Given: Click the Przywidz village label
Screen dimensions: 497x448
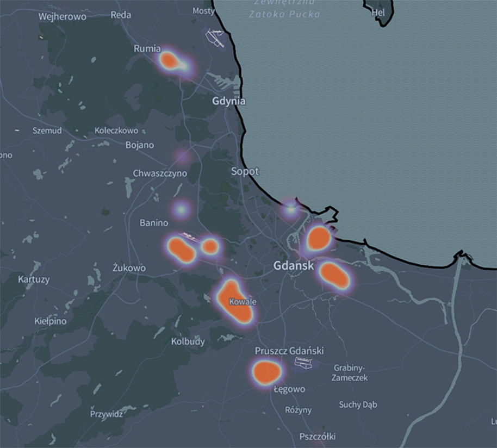Looking at the screenshot, I should (106, 414).
